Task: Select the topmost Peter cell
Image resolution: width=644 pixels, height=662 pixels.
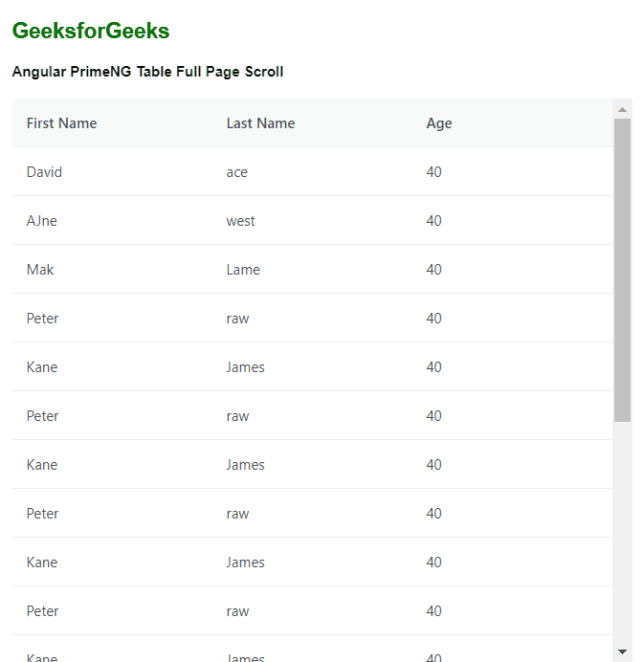Action: [43, 319]
